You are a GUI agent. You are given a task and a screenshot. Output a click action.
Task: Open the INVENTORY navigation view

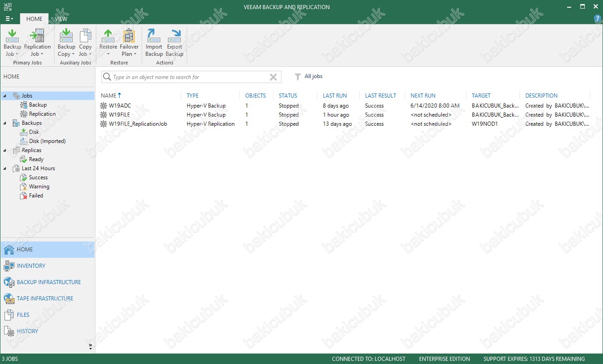point(48,266)
